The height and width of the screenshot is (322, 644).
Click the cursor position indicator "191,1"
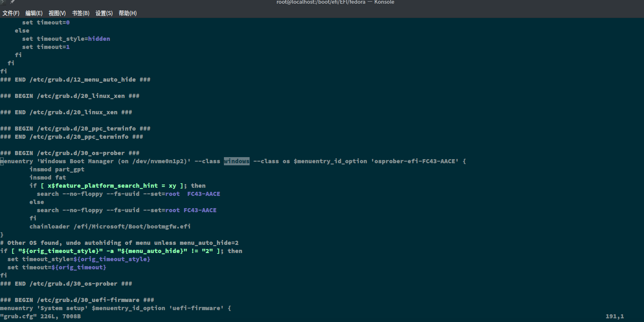tap(615, 316)
